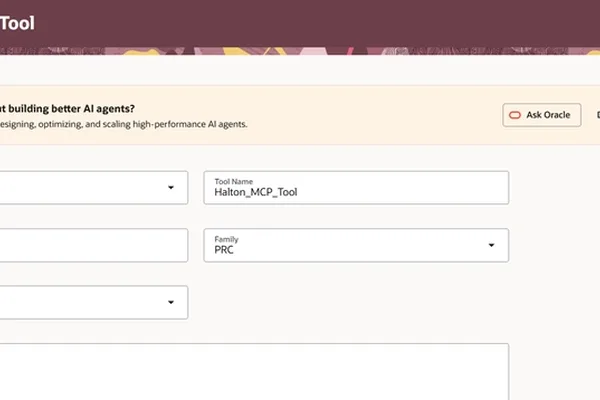Select the 'building better AI agents?' heading text
The image size is (600, 400).
pos(72,109)
